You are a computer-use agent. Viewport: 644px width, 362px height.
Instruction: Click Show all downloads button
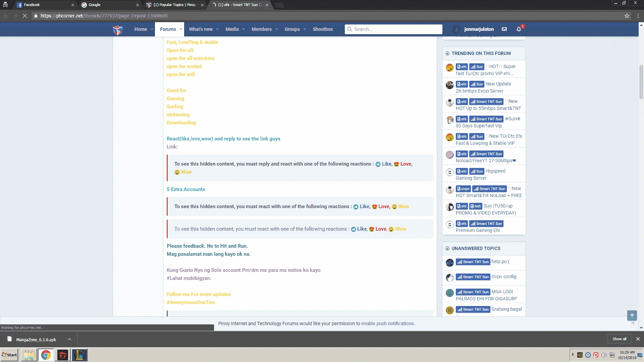pyautogui.click(x=619, y=339)
